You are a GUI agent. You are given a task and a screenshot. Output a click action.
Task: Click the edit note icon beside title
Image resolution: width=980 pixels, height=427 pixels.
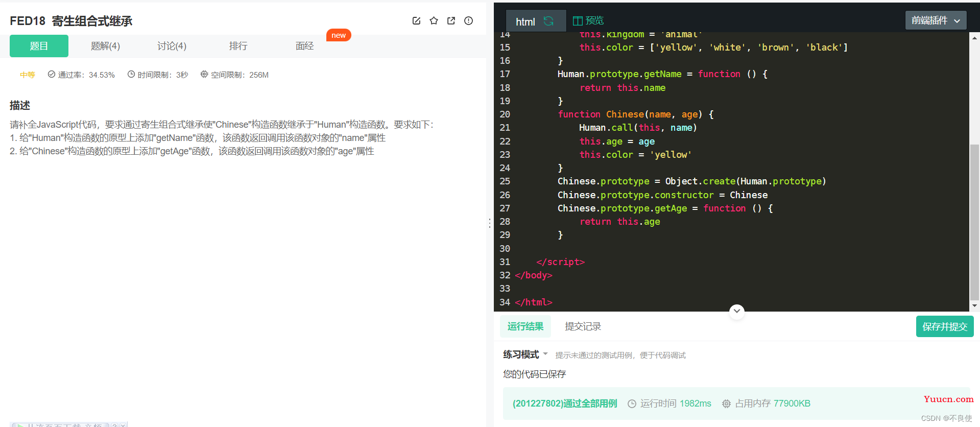tap(416, 21)
